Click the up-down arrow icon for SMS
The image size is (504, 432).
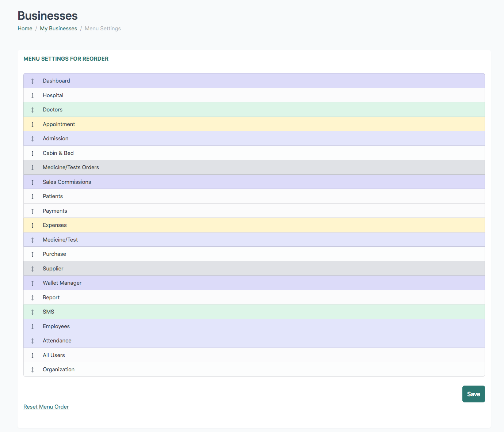(33, 312)
